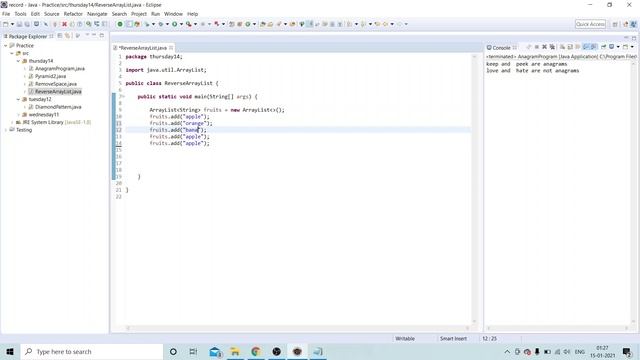
Task: Click the Save All icon in the toolbar
Action: [x=27, y=24]
